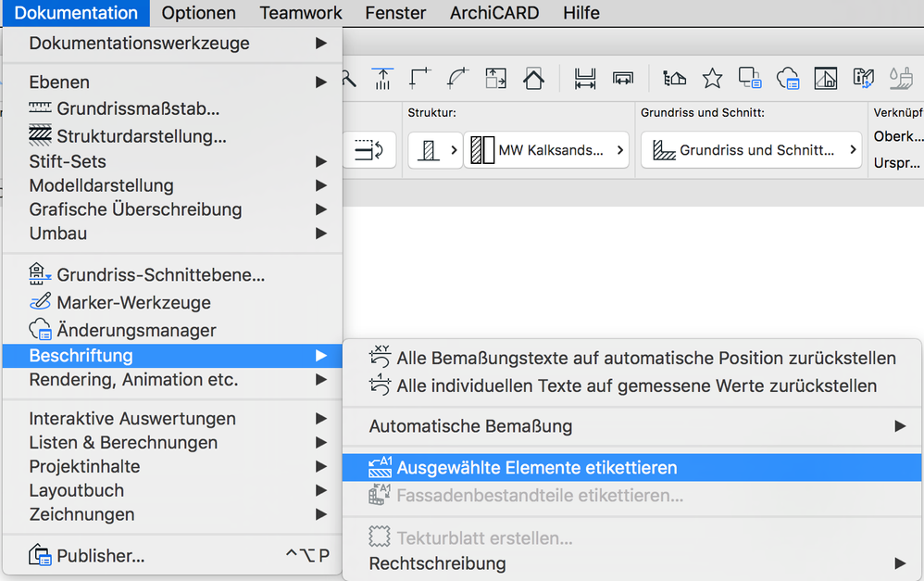The height and width of the screenshot is (581, 924).
Task: Open the Rechtschreibung submenu
Action: click(631, 564)
